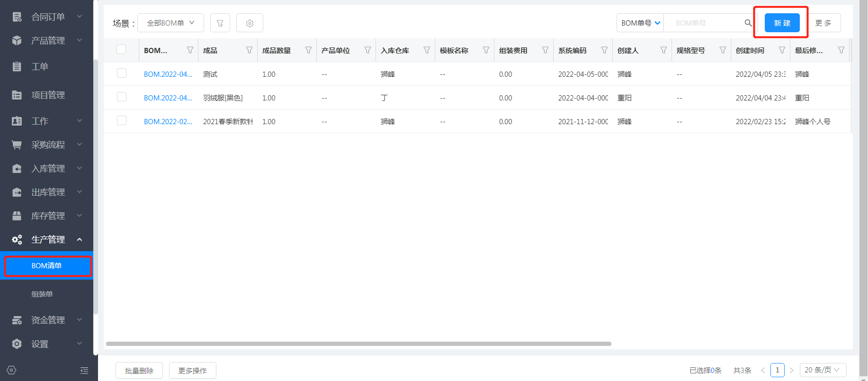Click the 生产管理 gears icon
Image resolution: width=868 pixels, height=381 pixels.
(17, 239)
